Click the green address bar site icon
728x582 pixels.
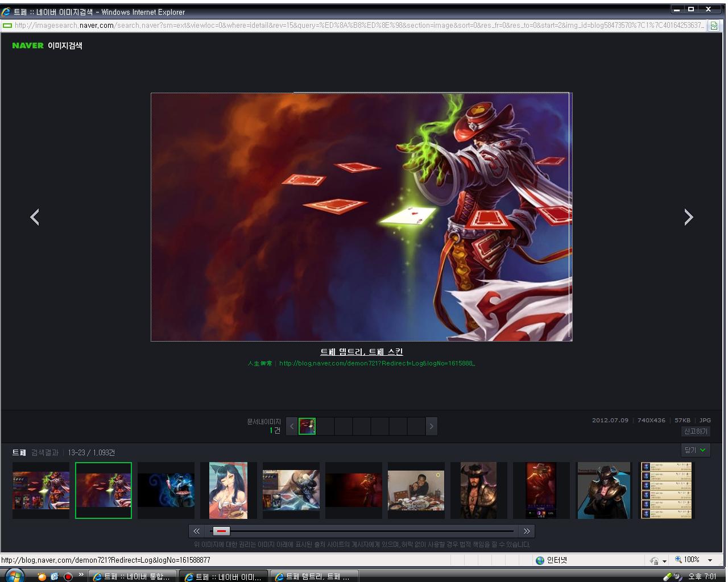pyautogui.click(x=7, y=26)
